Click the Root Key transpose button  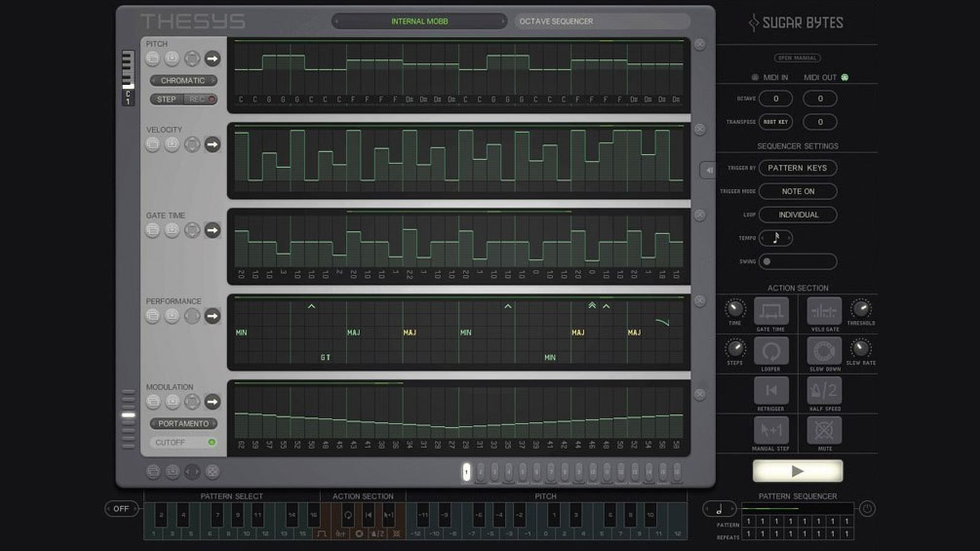pyautogui.click(x=775, y=122)
